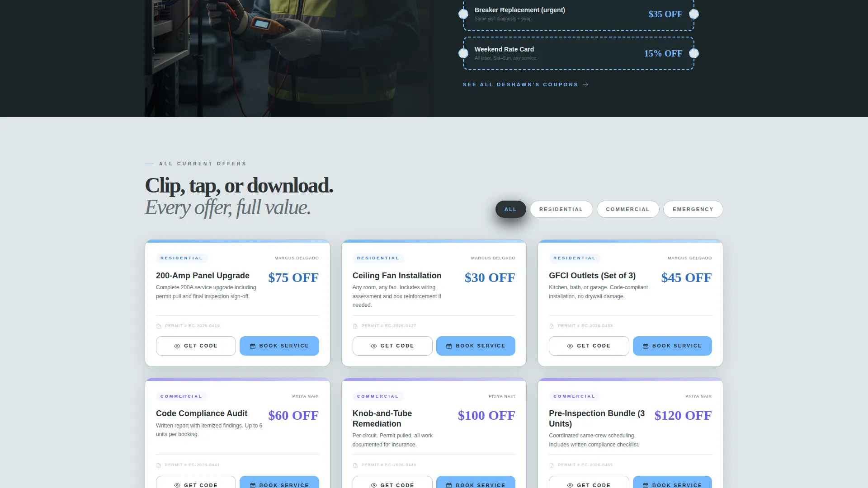Filter offers by Commercial
The image size is (868, 488).
627,209
